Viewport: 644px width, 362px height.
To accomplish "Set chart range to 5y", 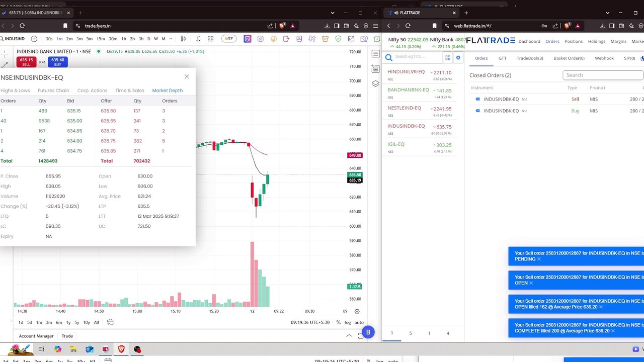I will pyautogui.click(x=76, y=322).
